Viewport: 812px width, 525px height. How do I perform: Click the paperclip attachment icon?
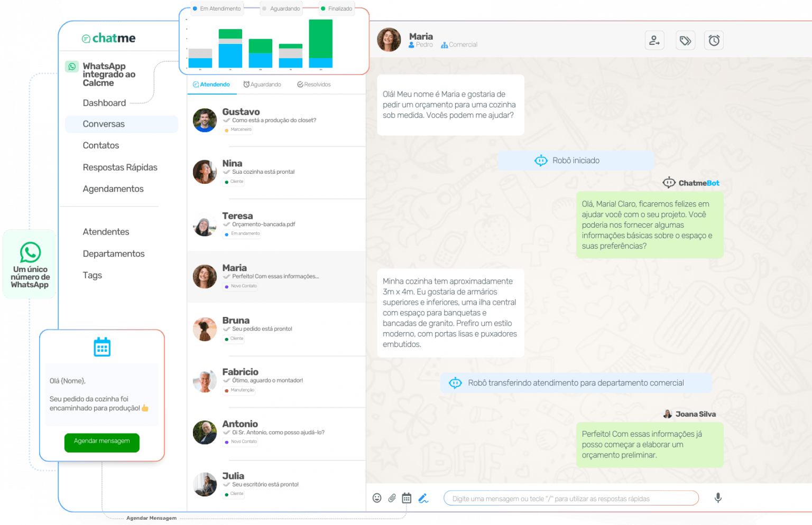[x=392, y=498]
